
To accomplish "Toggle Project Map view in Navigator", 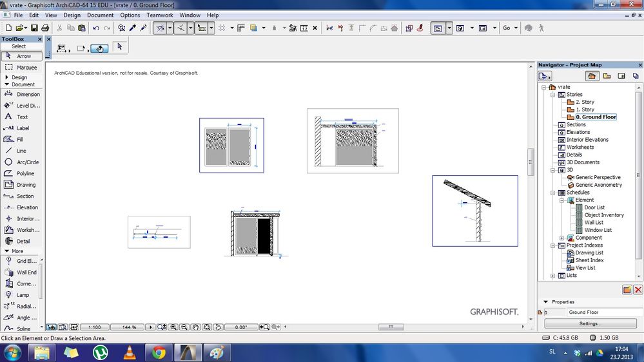I will coord(592,76).
